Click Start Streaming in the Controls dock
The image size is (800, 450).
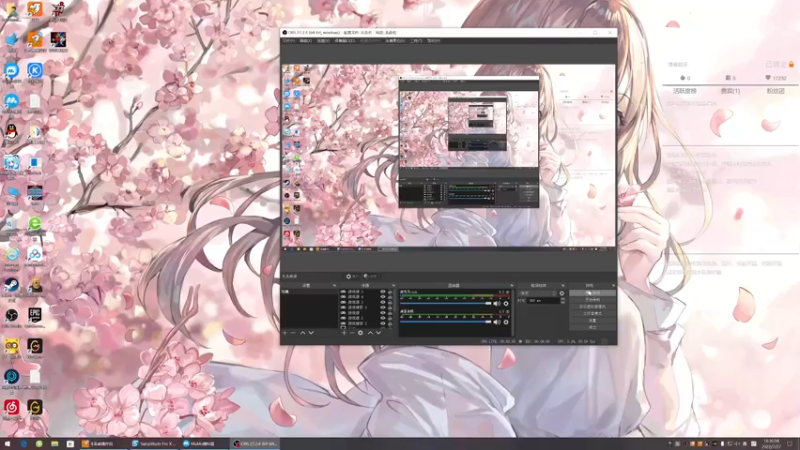pyautogui.click(x=592, y=293)
